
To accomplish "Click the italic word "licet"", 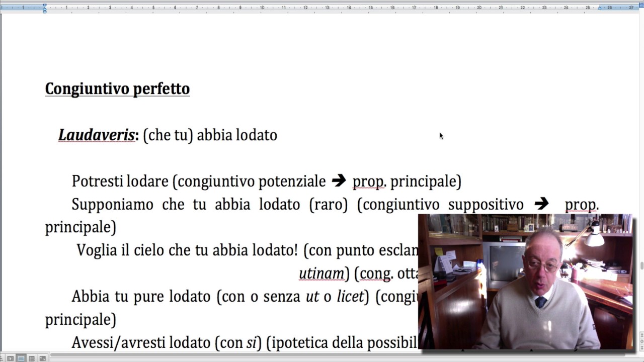I will point(350,296).
